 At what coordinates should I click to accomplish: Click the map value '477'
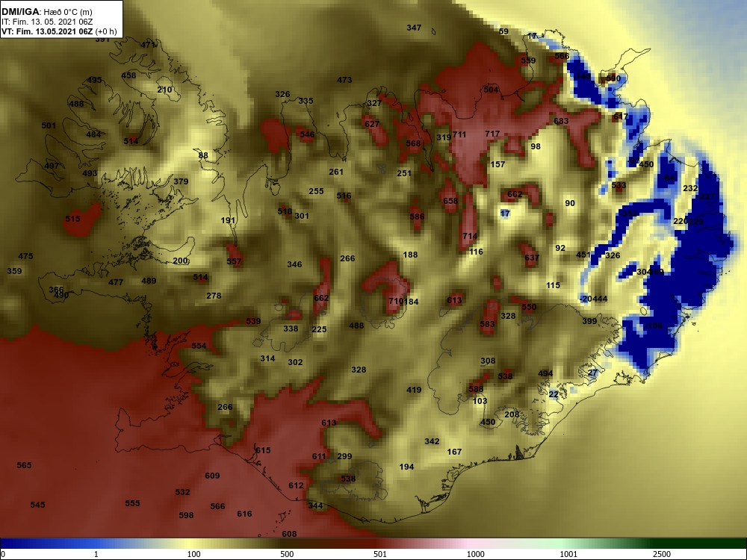(x=116, y=282)
